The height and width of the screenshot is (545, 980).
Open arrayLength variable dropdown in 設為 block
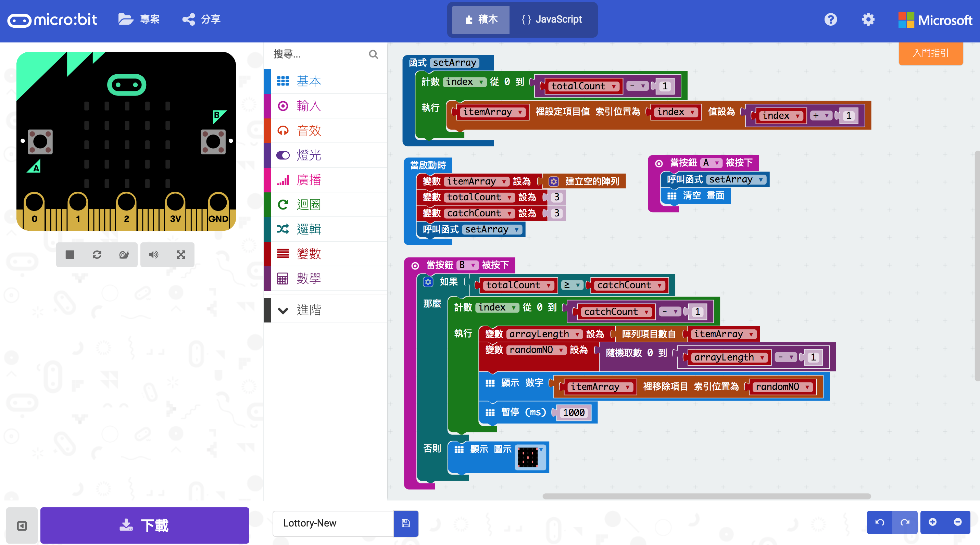click(x=544, y=334)
